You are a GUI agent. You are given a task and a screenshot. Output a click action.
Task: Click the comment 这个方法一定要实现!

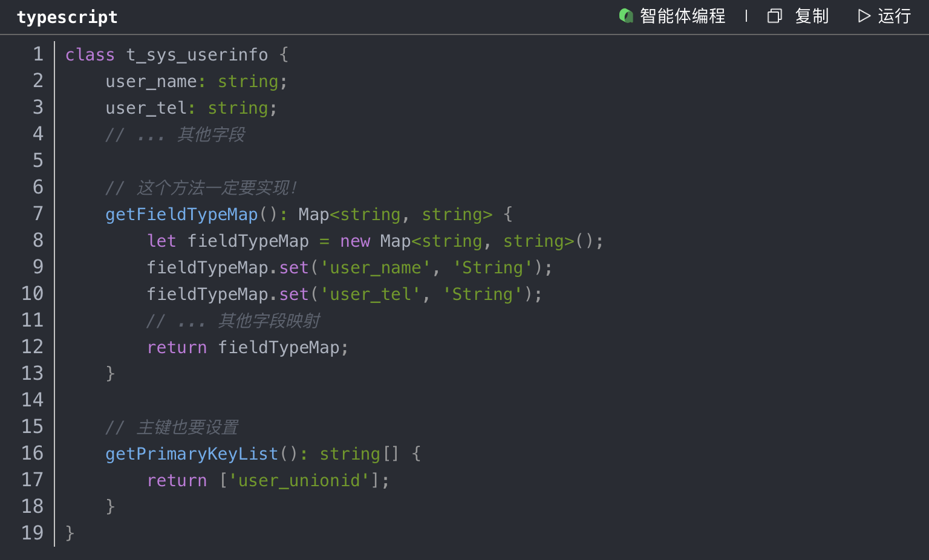click(217, 187)
